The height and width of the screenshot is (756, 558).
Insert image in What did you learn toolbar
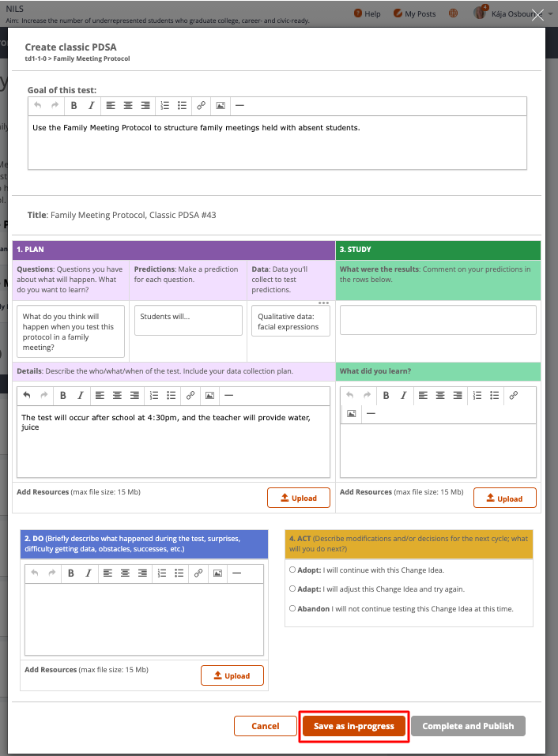point(352,414)
